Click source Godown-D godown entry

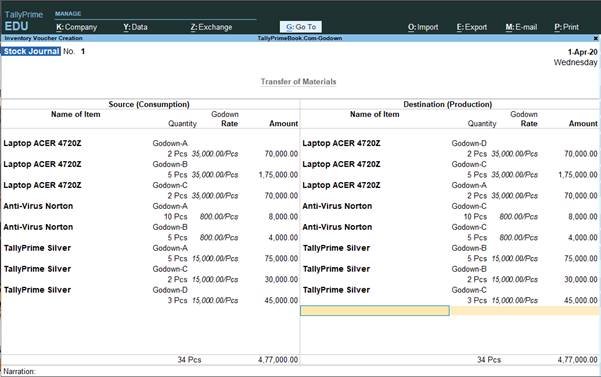(x=170, y=290)
